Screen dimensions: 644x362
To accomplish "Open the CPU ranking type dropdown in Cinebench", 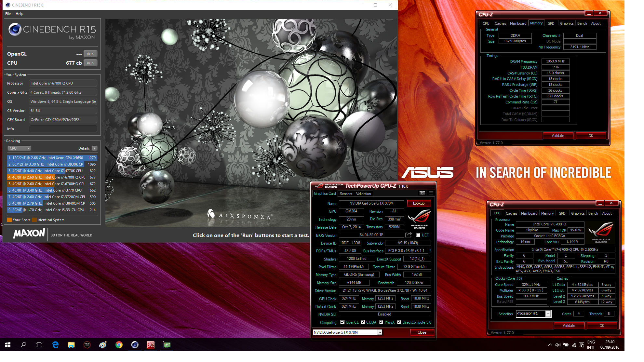I will point(19,148).
